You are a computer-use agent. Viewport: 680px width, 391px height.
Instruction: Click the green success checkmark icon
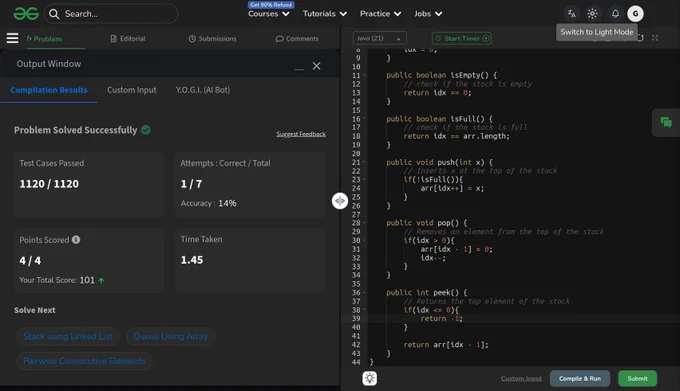tap(146, 130)
